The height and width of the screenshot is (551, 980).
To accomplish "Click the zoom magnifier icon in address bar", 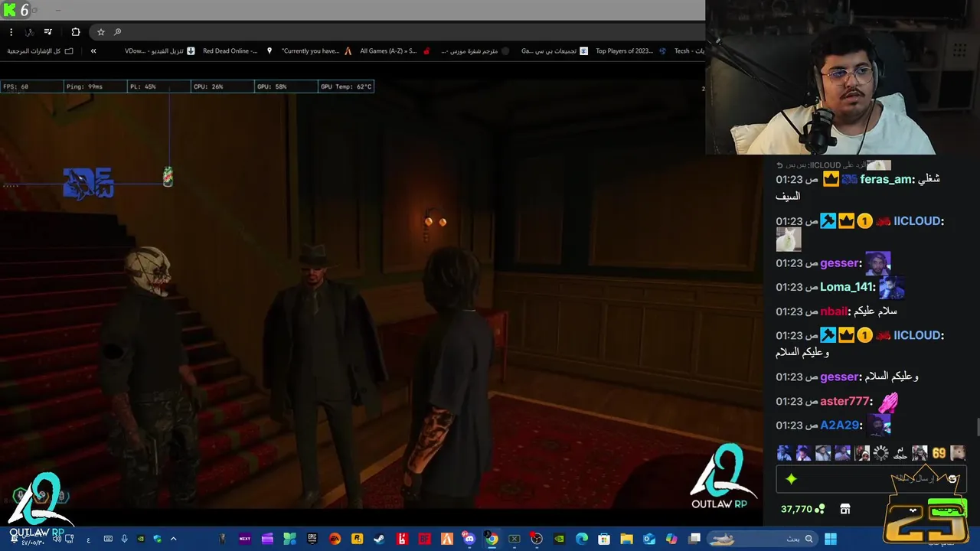I will [x=117, y=32].
